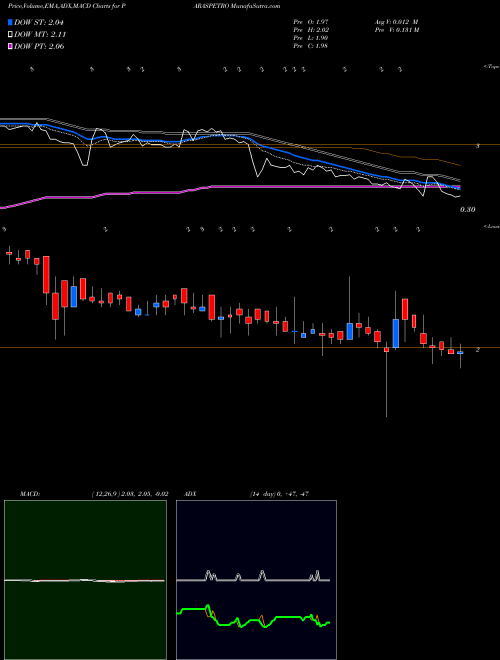The width and height of the screenshot is (500, 660).
Task: Select the 'Pre H: 2.02' value
Action: (311, 30)
